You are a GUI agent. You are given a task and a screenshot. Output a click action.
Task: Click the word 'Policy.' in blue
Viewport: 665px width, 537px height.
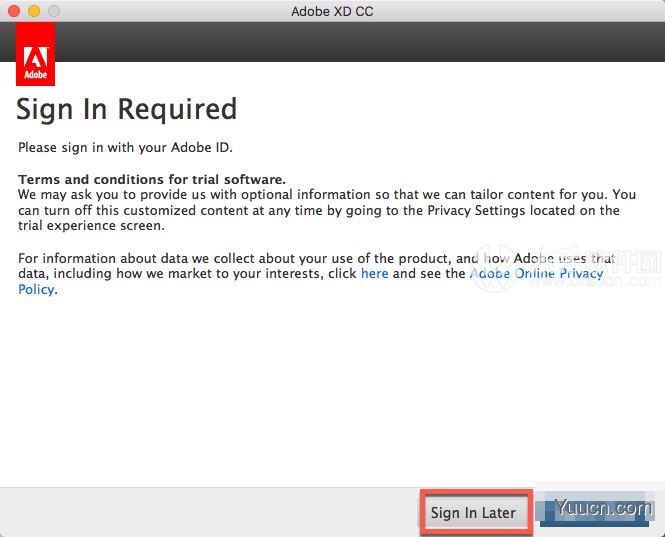(37, 289)
